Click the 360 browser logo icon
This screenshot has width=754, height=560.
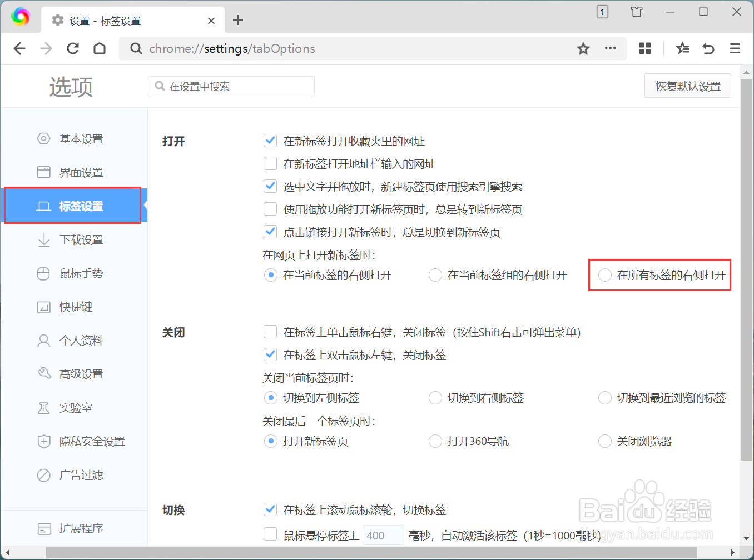pyautogui.click(x=21, y=17)
